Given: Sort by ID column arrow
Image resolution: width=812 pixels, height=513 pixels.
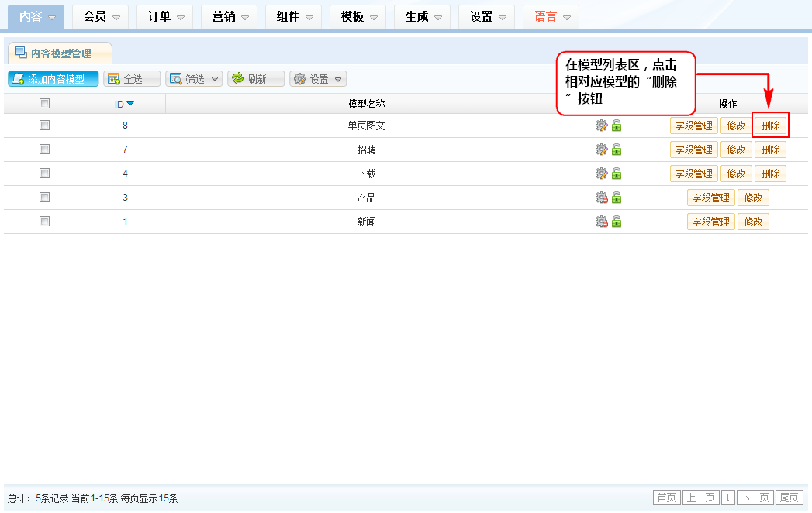Looking at the screenshot, I should pyautogui.click(x=130, y=104).
